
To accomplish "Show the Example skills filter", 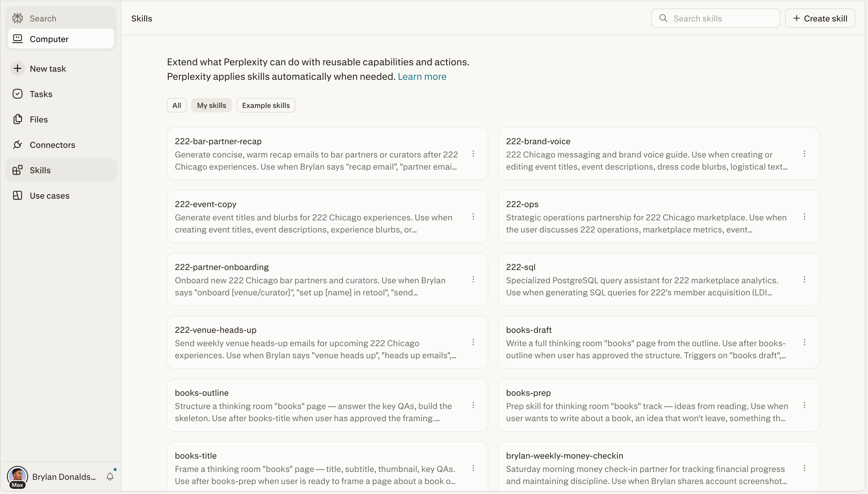I will (x=265, y=105).
